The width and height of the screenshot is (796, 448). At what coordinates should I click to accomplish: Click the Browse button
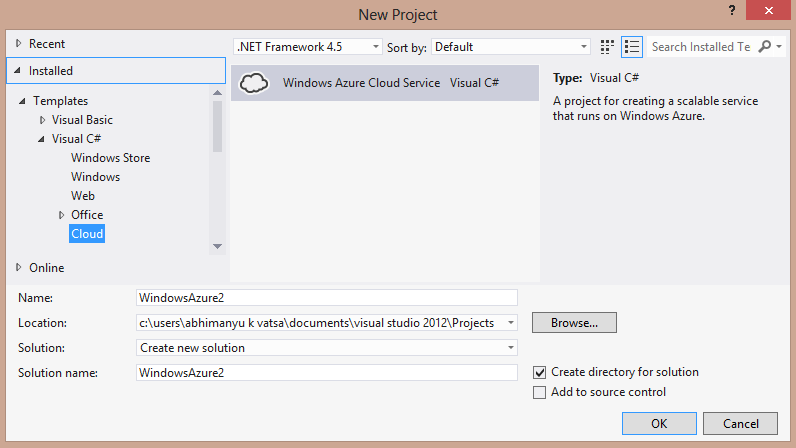pos(574,323)
